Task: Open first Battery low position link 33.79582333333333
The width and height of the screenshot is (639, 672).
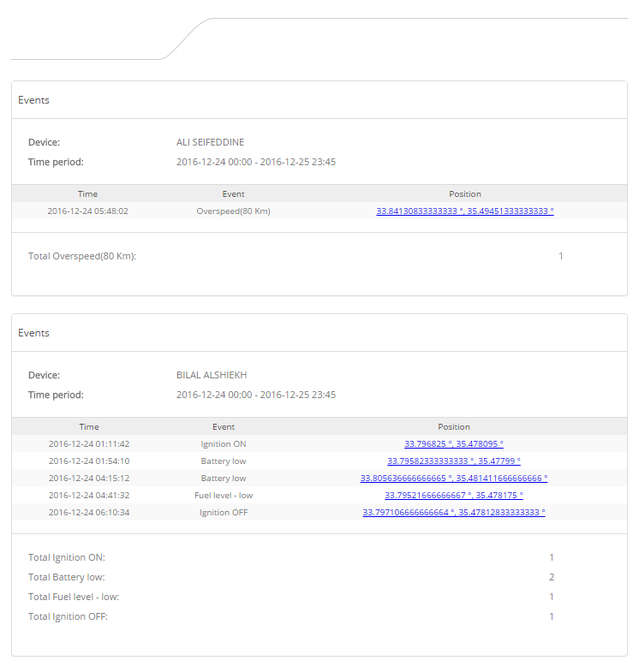Action: coord(454,461)
